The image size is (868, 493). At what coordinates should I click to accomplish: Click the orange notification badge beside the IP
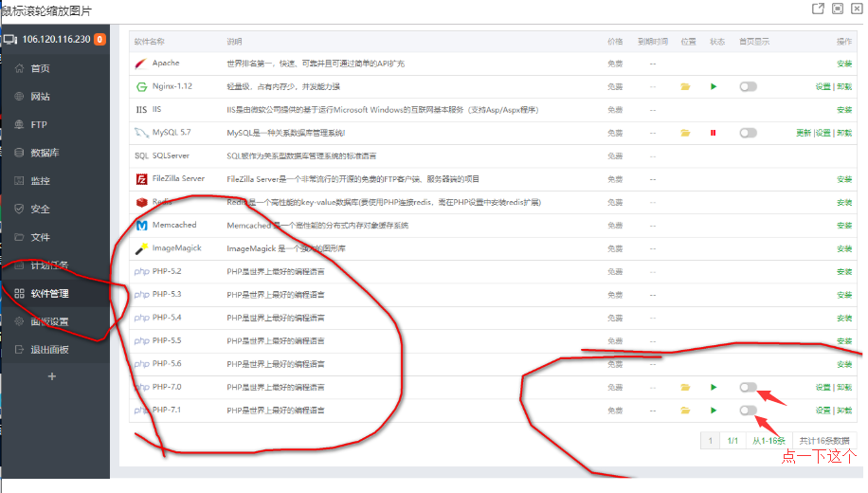click(x=99, y=39)
